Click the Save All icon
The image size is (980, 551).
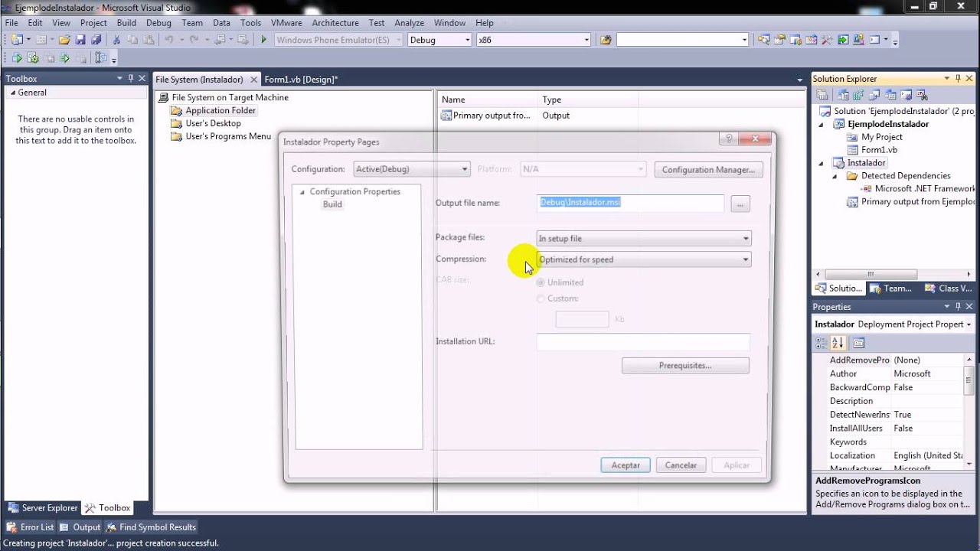(x=96, y=40)
